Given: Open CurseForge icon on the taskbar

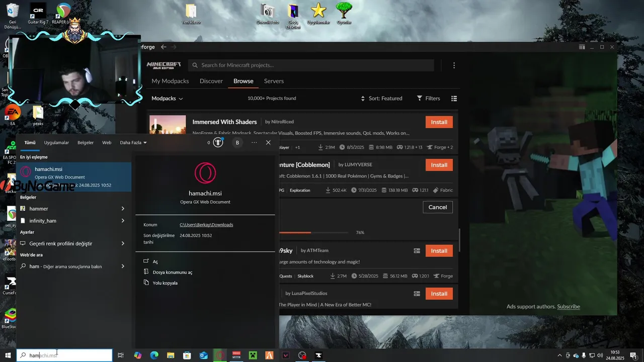Looking at the screenshot, I should point(318,355).
